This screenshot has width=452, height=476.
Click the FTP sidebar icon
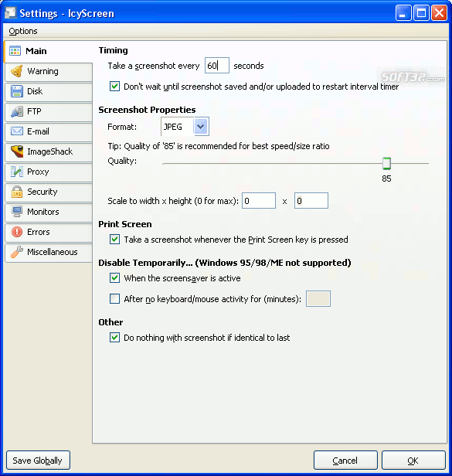(x=17, y=111)
